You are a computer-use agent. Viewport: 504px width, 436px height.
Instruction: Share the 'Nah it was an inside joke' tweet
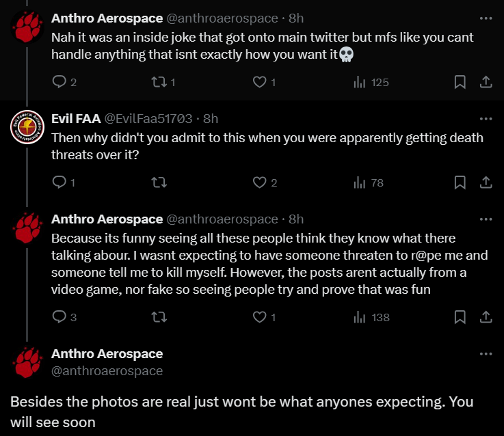[x=486, y=82]
